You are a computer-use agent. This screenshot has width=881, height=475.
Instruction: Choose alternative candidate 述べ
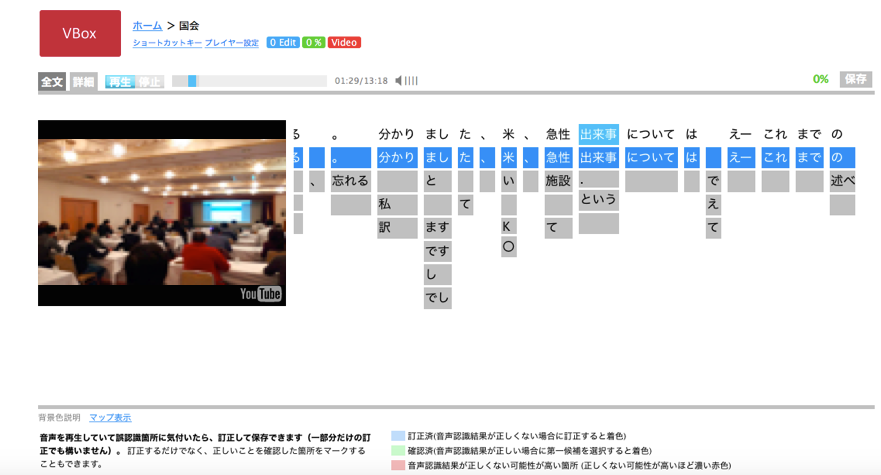[842, 181]
